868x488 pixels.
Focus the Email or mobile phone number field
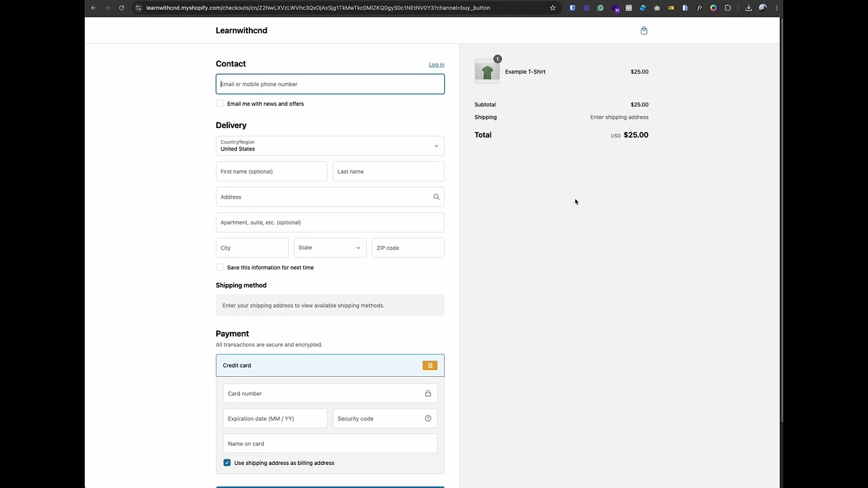pos(330,84)
